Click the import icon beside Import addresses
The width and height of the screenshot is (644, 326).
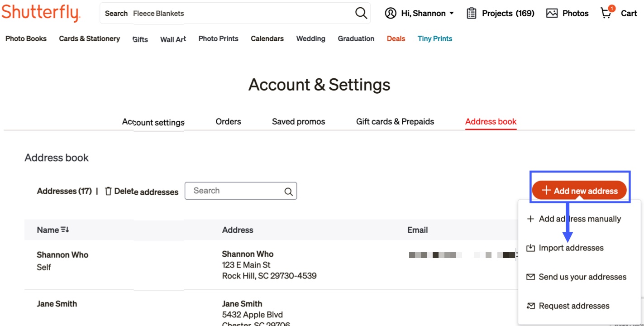click(531, 248)
